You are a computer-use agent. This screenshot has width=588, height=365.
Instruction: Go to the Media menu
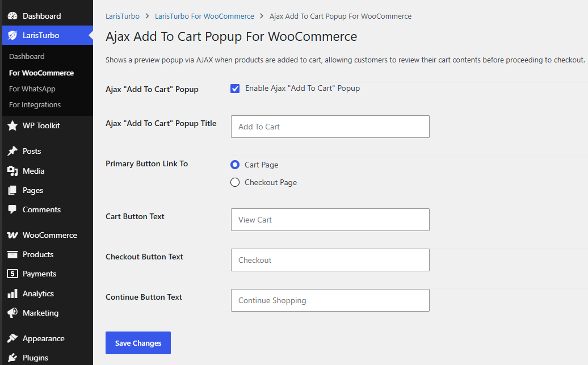(48, 171)
